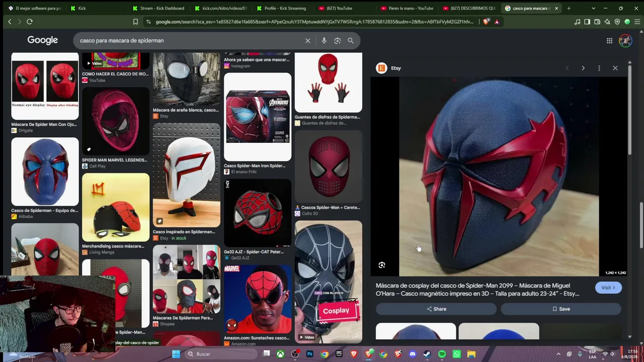Share the selected image
This screenshot has width=644, height=362.
point(436,309)
